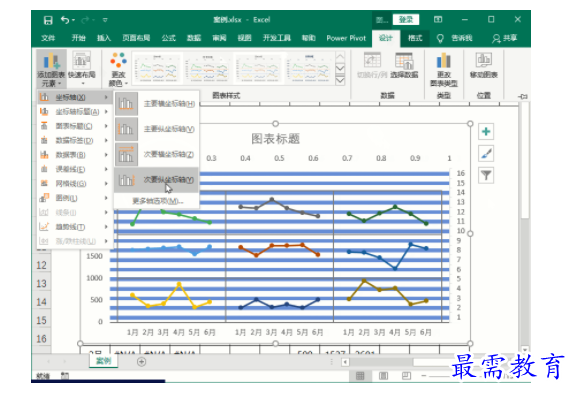Click vertical scrollbar thumb on right edge
This screenshot has height=398, width=573.
(x=525, y=161)
